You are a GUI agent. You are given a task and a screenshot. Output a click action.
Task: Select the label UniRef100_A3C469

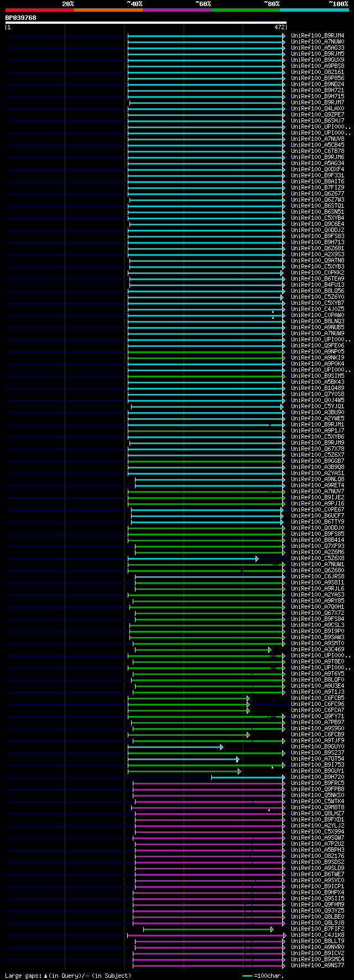pyautogui.click(x=317, y=649)
